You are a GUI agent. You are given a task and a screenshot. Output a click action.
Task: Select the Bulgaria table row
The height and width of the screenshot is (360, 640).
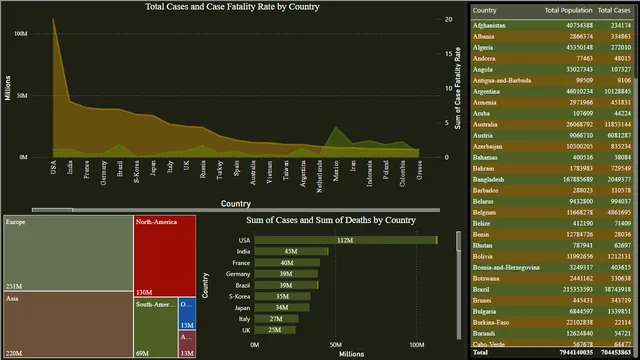click(552, 312)
